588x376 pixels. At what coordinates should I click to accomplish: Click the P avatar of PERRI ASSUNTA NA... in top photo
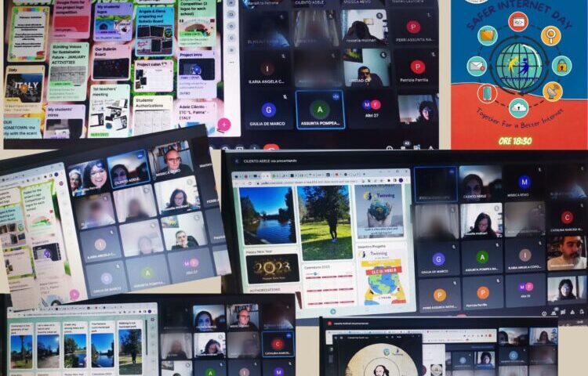click(413, 27)
